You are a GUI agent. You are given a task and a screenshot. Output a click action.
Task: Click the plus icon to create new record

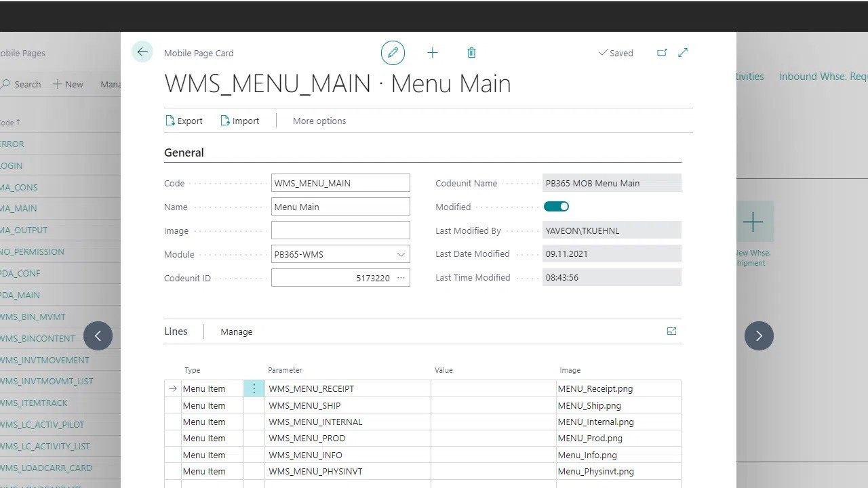(432, 53)
